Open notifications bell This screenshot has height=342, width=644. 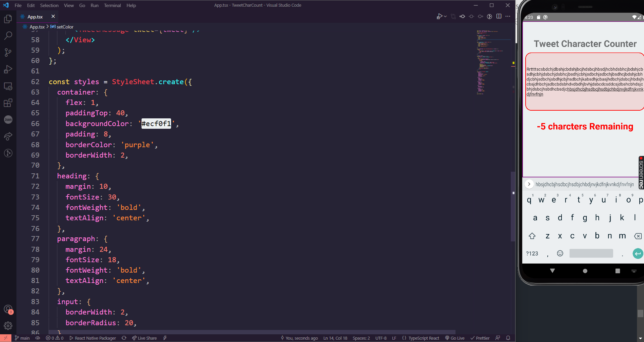point(508,338)
